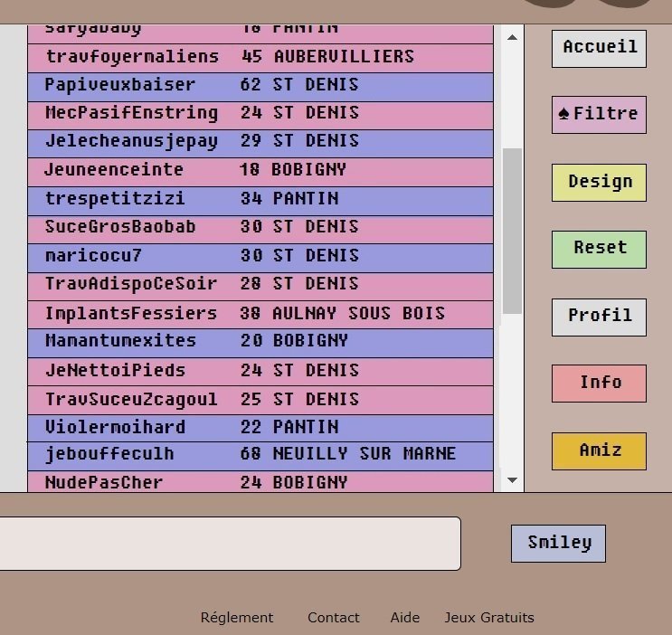Image resolution: width=672 pixels, height=635 pixels.
Task: Open the Aide footer link
Action: coord(404,618)
